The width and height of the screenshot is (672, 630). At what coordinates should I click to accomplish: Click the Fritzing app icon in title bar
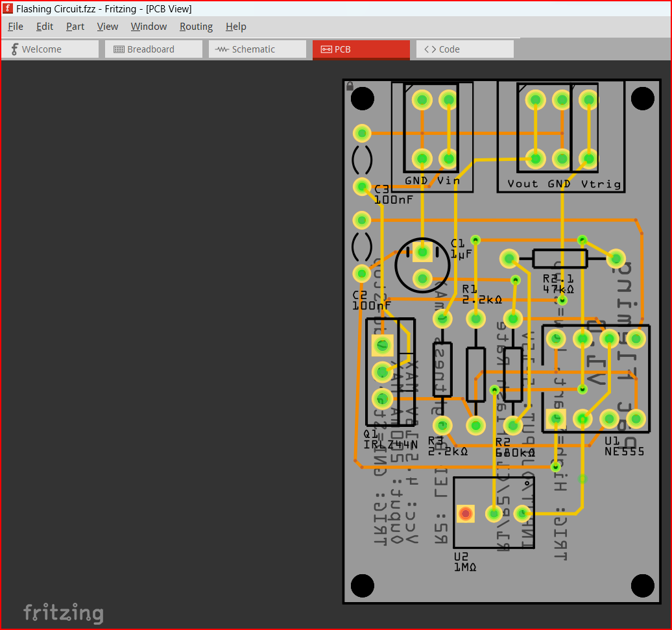(x=8, y=9)
